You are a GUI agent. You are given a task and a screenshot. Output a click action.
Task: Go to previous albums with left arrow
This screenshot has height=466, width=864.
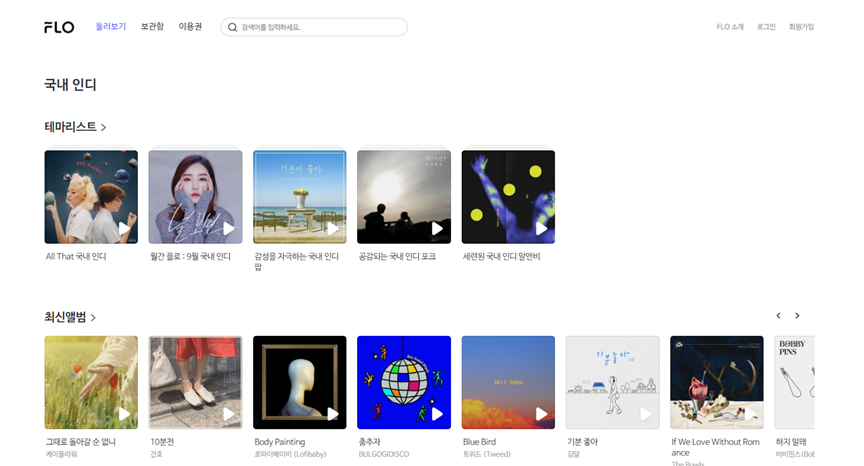pyautogui.click(x=779, y=316)
